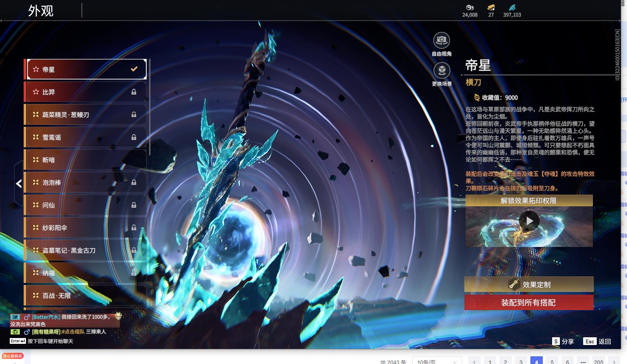Viewport: 627px width, 364px height.
Task: Select 蔬菜精灵·葱鳗刀 from skin list
Action: [66, 115]
